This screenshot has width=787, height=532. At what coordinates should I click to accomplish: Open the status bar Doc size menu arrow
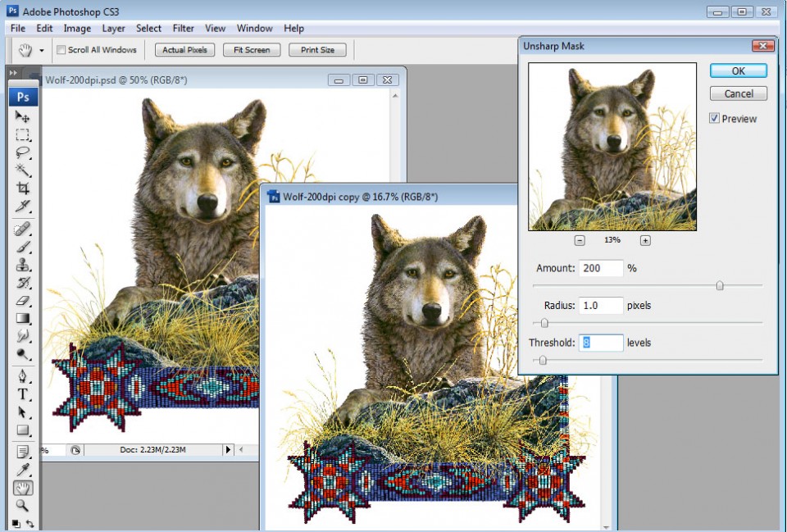[x=229, y=449]
